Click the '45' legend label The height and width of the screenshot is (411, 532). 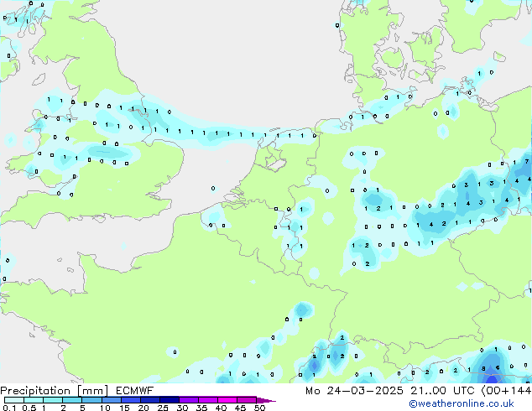click(x=240, y=408)
